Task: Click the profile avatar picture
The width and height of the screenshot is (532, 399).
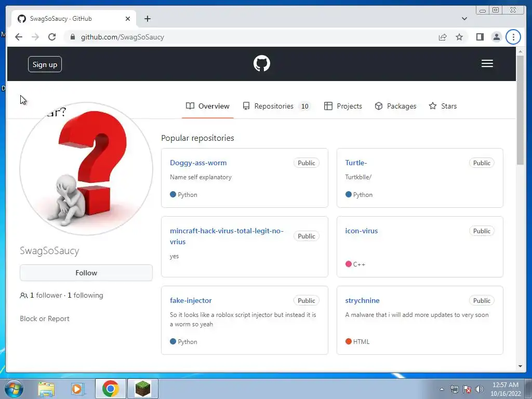Action: (86, 169)
